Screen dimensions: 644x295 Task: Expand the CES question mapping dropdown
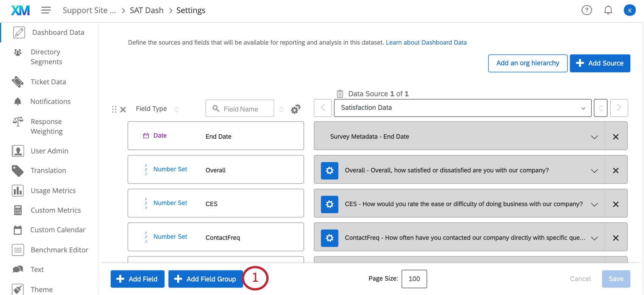[x=594, y=205]
